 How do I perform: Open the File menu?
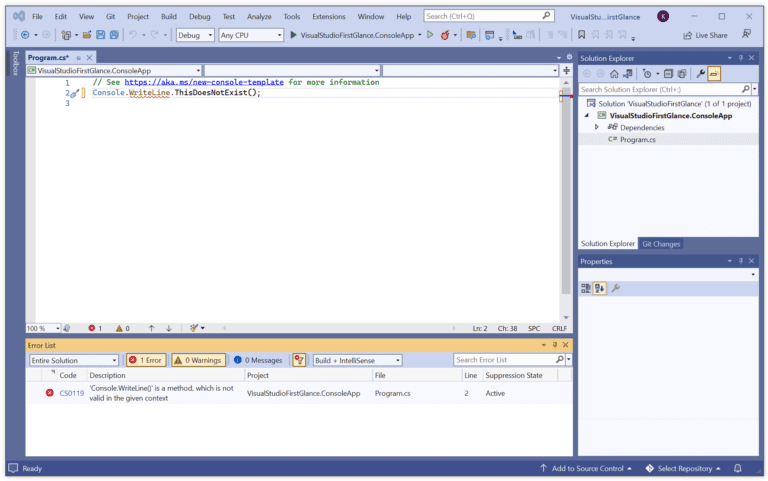pyautogui.click(x=37, y=17)
